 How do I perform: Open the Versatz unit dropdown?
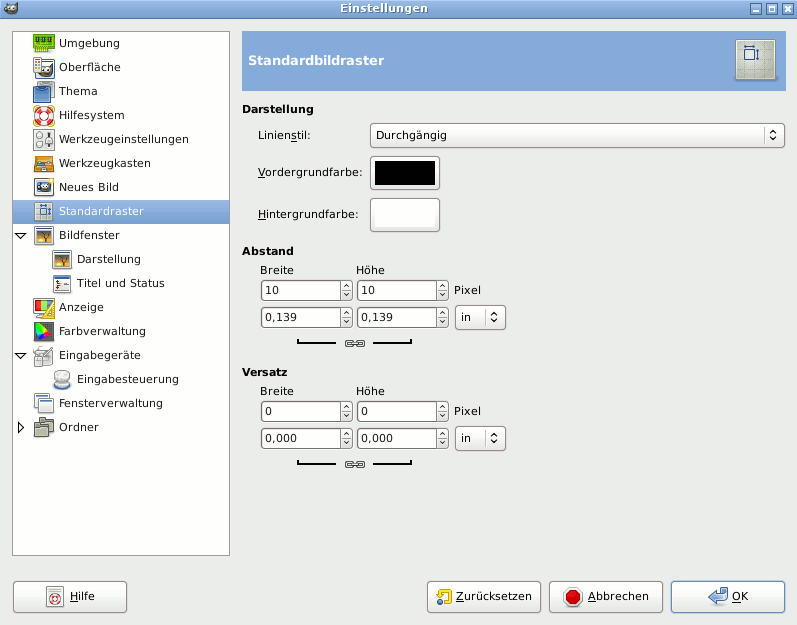(x=480, y=439)
